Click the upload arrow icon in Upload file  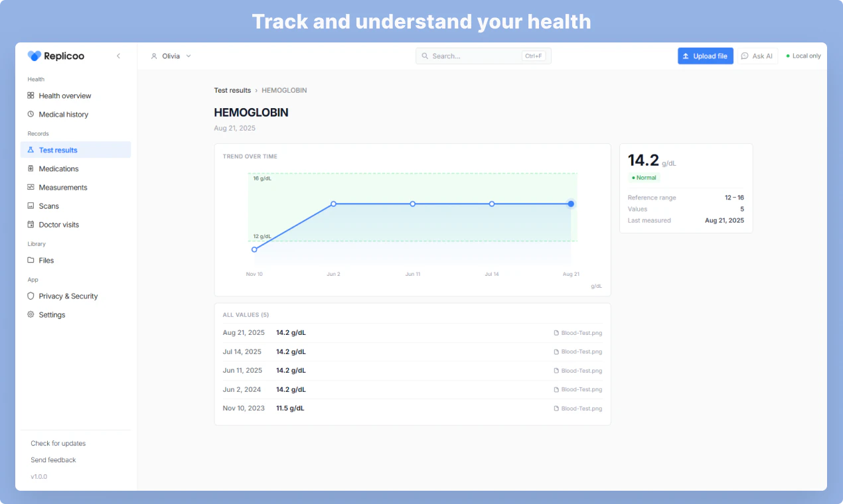coord(686,56)
